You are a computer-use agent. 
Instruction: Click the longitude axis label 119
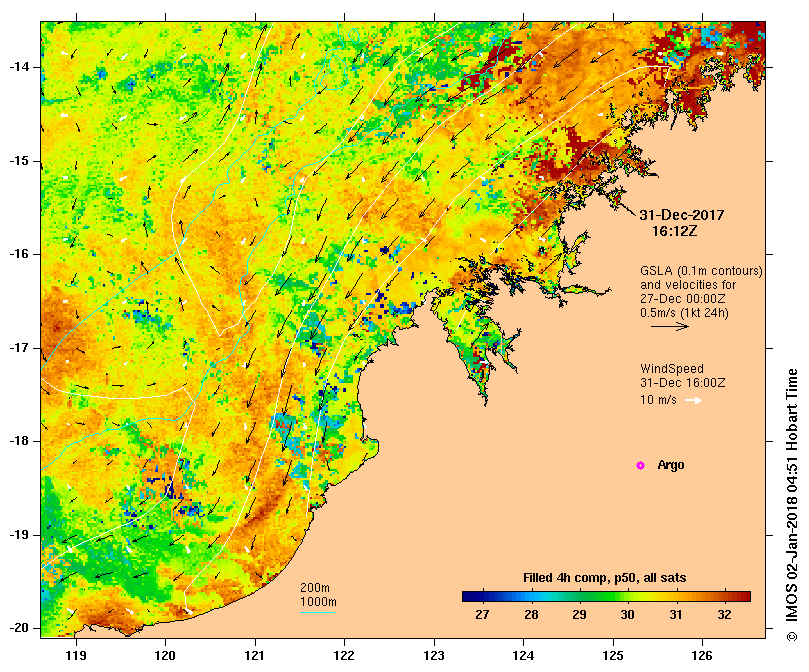pos(76,656)
